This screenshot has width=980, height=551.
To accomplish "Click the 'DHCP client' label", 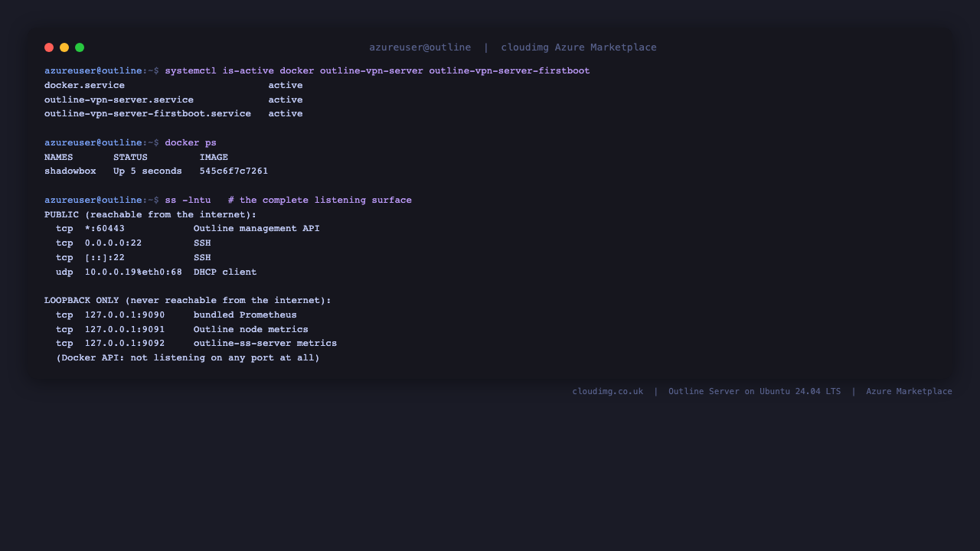I will (x=225, y=272).
